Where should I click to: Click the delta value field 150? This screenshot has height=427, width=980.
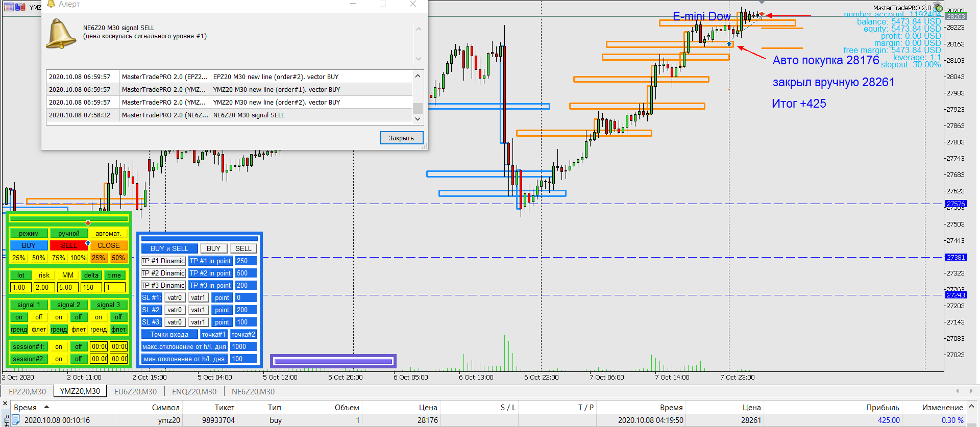point(91,287)
